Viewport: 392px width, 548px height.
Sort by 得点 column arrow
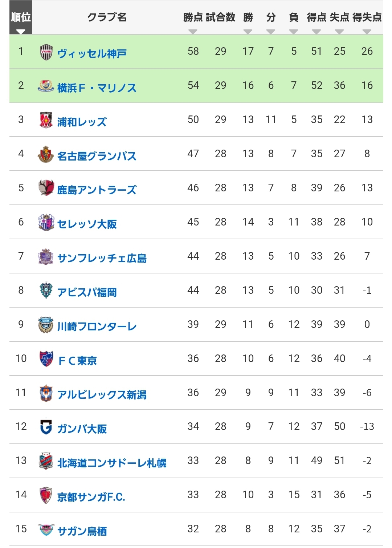point(317,32)
